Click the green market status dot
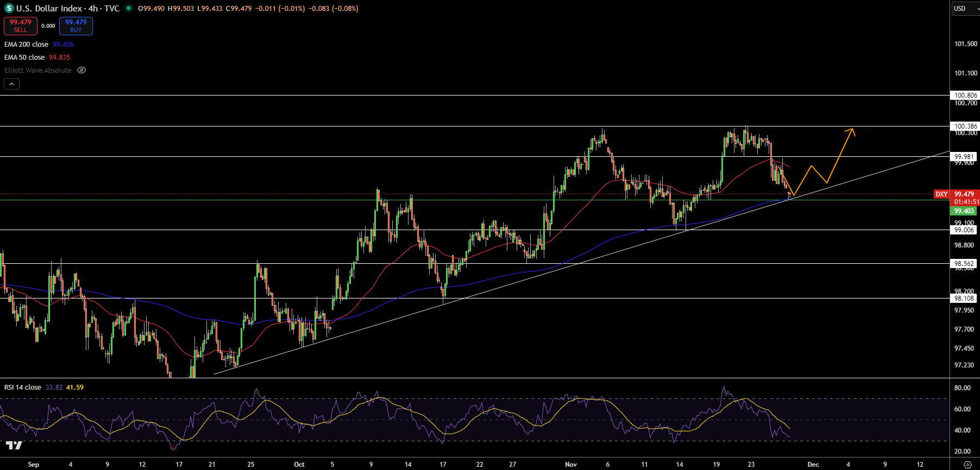The height and width of the screenshot is (470, 980). [x=128, y=8]
